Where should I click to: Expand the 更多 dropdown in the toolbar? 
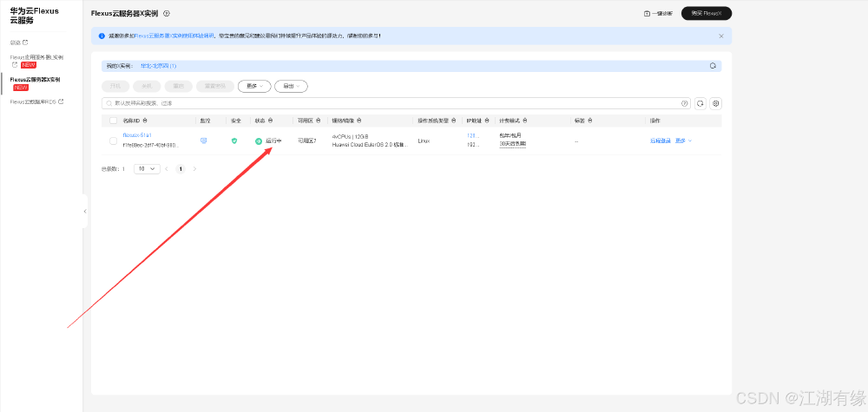pyautogui.click(x=254, y=86)
